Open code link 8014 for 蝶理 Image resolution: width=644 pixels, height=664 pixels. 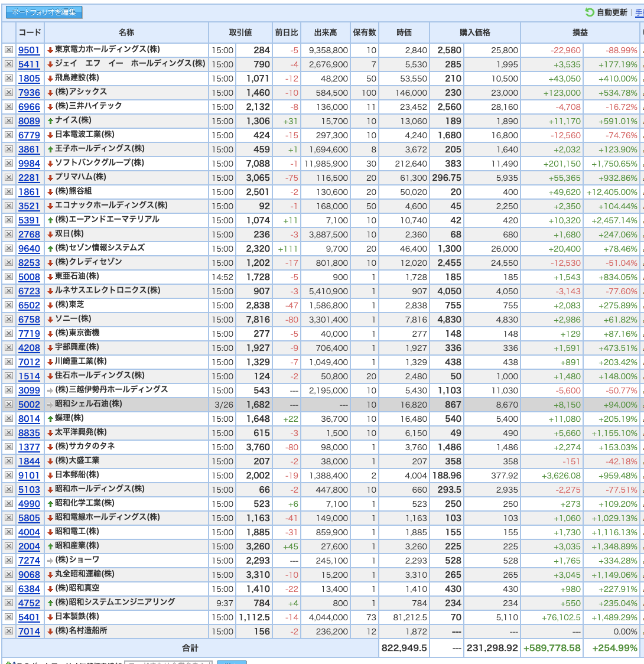(29, 419)
